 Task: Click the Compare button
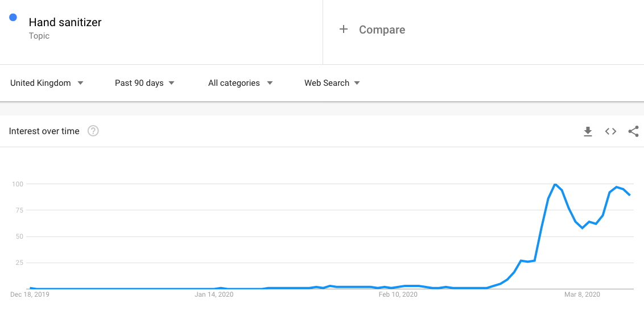point(382,30)
